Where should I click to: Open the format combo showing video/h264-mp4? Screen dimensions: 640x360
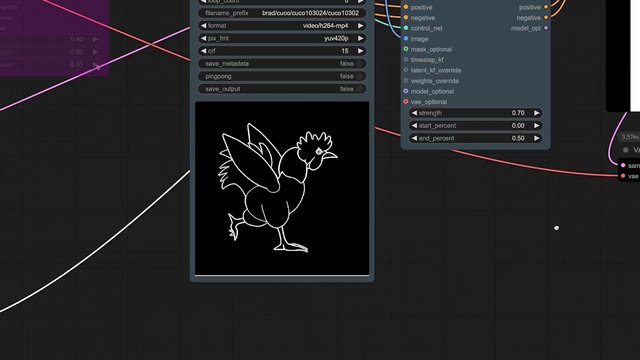(282, 26)
